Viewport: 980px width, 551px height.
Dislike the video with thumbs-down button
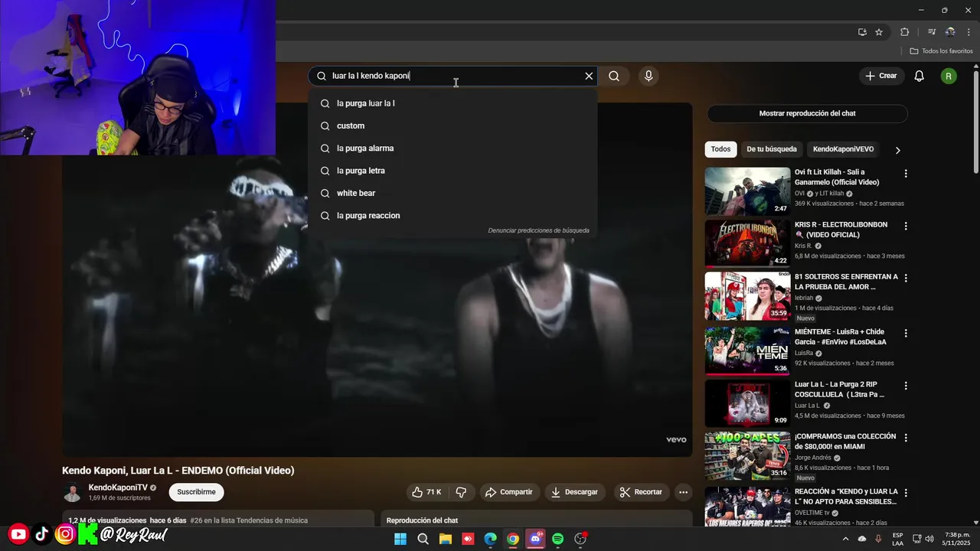461,492
